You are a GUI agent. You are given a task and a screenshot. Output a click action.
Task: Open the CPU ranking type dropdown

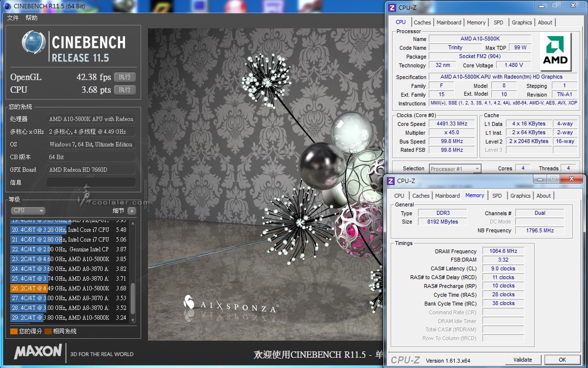click(28, 210)
